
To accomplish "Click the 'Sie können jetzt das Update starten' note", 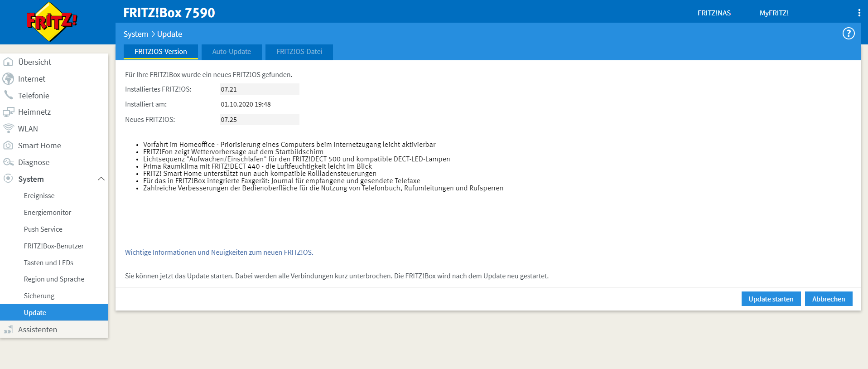I will tap(337, 276).
